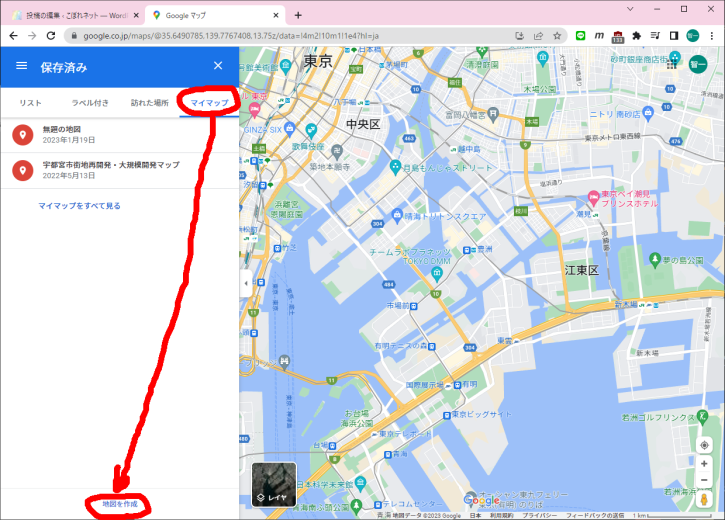Click the マイマップをすべて見る link
Viewport: 725px width, 520px height.
tap(80, 206)
